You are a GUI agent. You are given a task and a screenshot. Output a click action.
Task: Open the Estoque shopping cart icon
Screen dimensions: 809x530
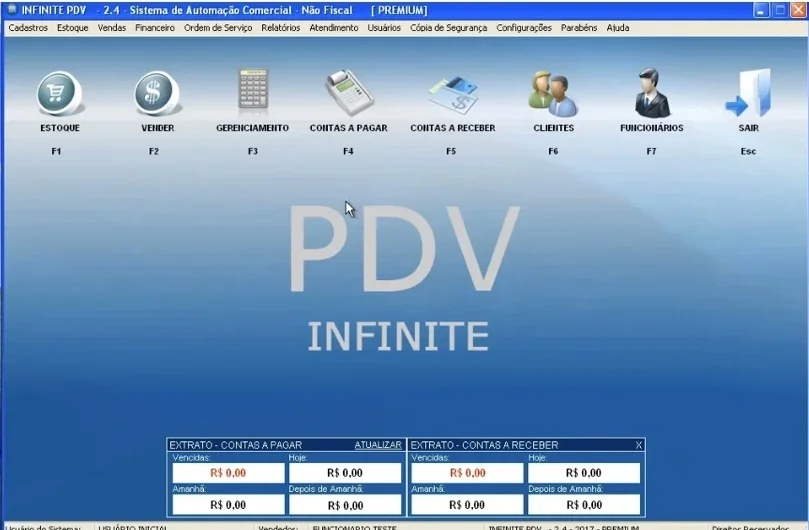(60, 94)
